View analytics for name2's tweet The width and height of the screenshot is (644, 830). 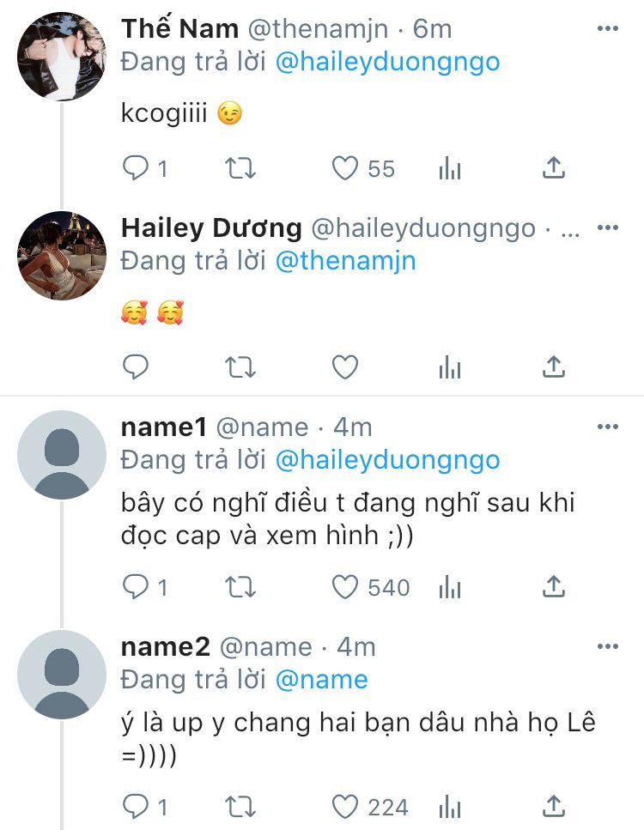[x=450, y=806]
